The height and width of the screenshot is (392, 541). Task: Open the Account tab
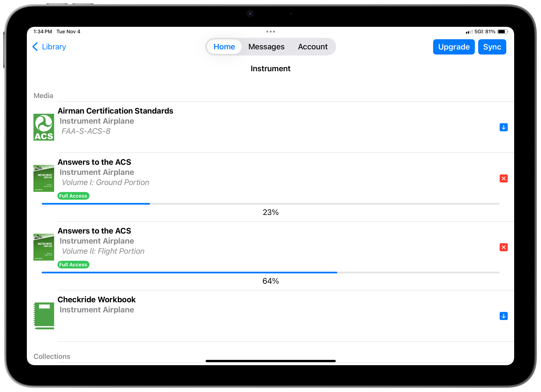(x=313, y=47)
